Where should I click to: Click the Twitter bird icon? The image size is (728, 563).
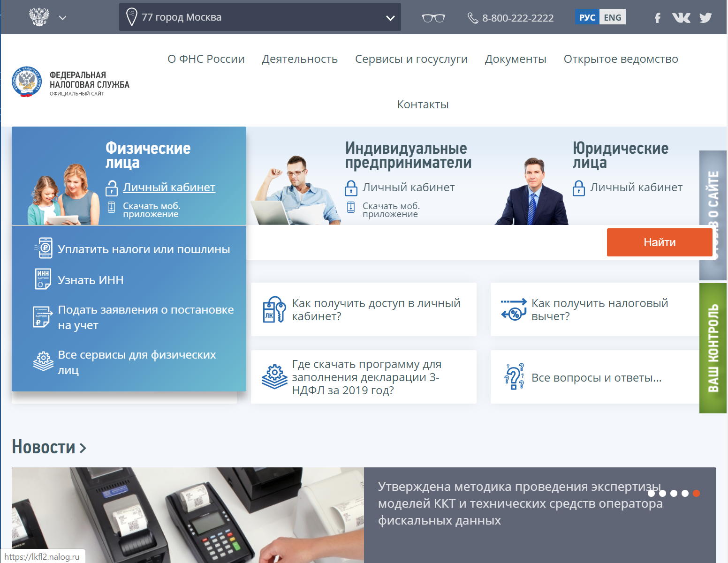click(x=705, y=18)
